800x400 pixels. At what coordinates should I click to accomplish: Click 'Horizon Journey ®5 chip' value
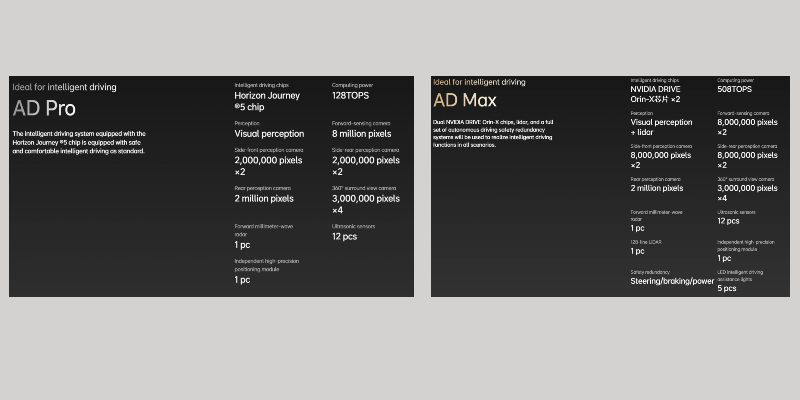click(267, 101)
